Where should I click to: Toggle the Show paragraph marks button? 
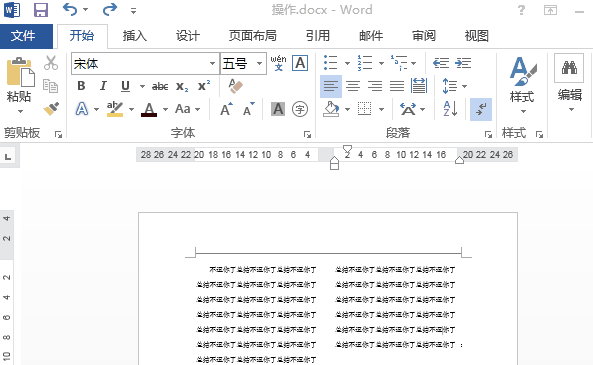(x=481, y=109)
